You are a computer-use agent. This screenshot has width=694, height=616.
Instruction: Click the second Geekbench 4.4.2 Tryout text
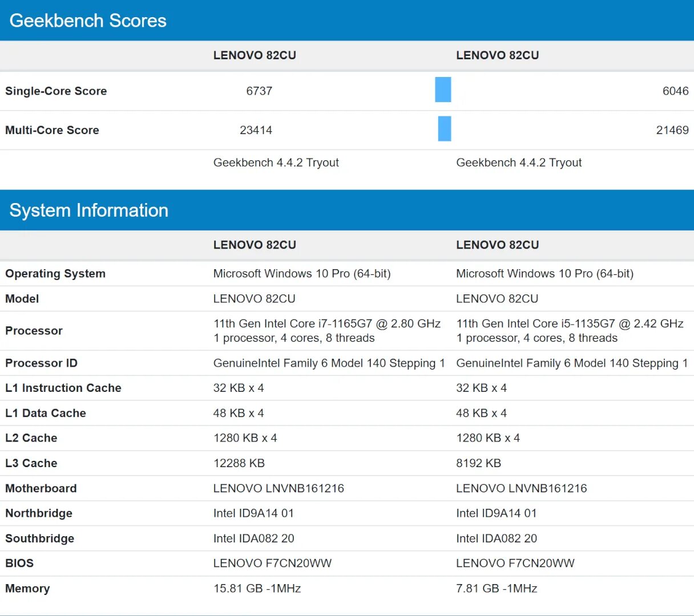point(519,163)
